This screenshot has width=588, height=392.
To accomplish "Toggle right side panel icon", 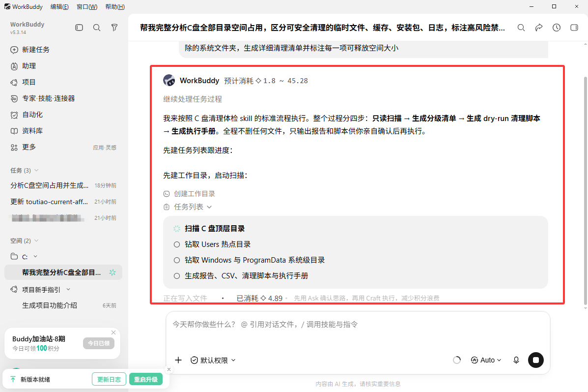I will point(574,28).
